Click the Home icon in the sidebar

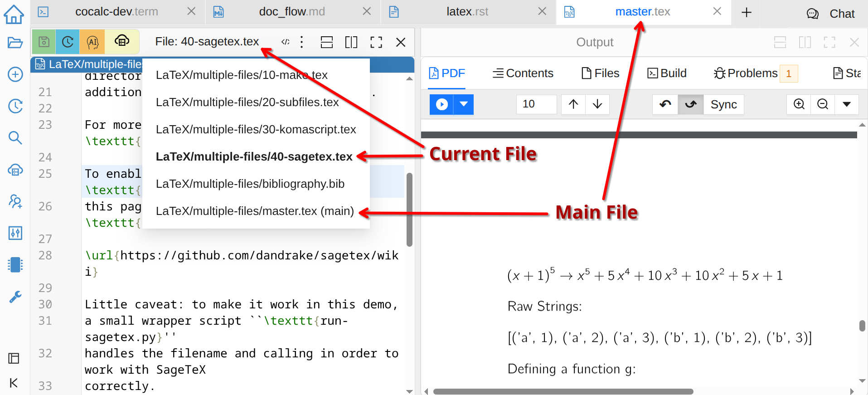(14, 14)
